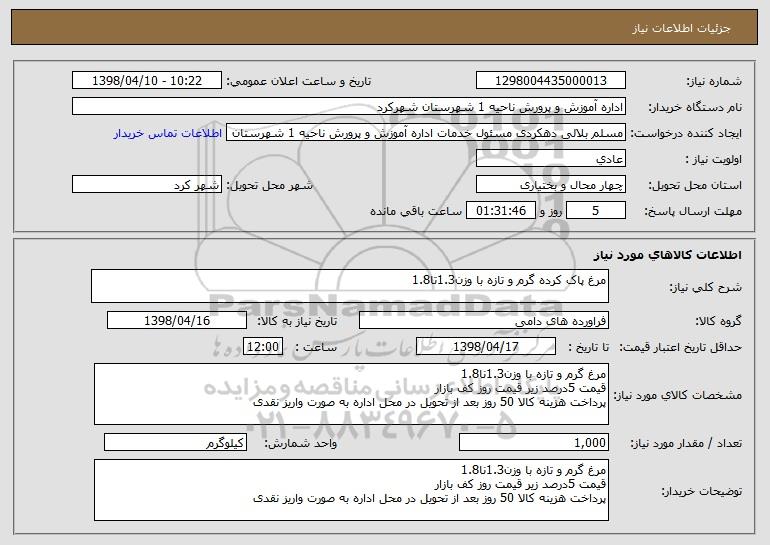Screen dimensions: 770x545
Task: Click the نام دستگاه خریدار field
Action: pos(349,107)
